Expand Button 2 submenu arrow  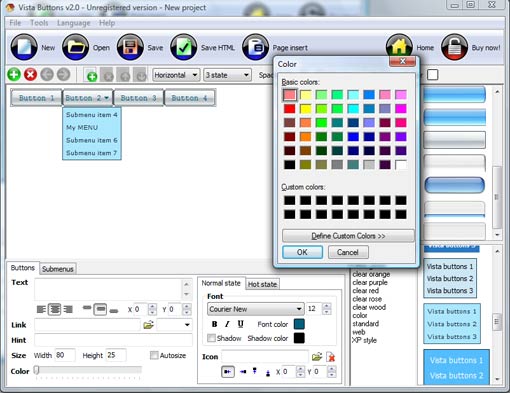pos(106,98)
